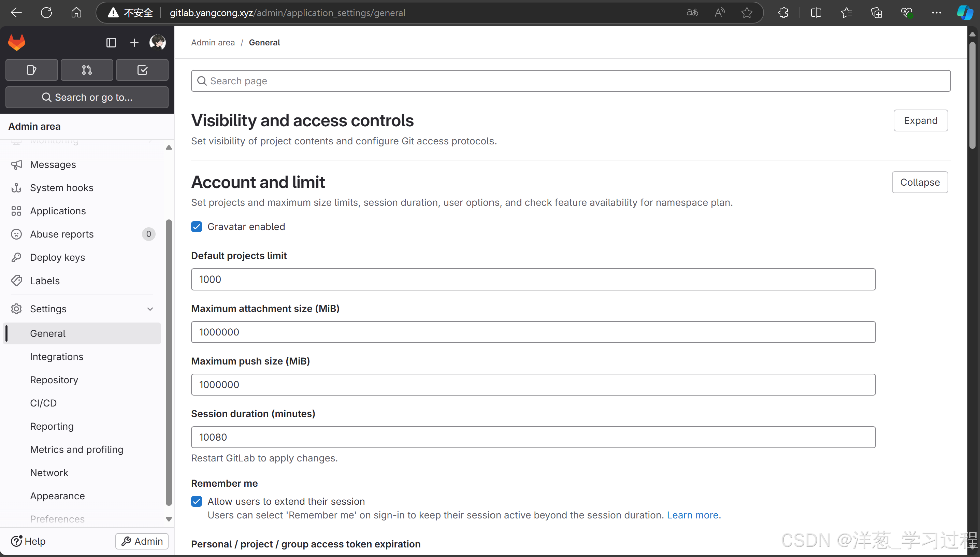Click the plus create-new icon

point(134,42)
